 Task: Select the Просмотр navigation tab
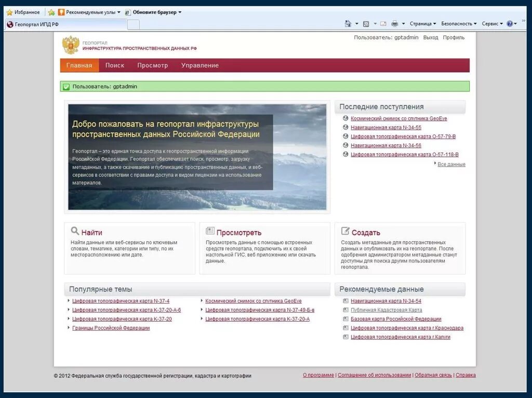153,65
